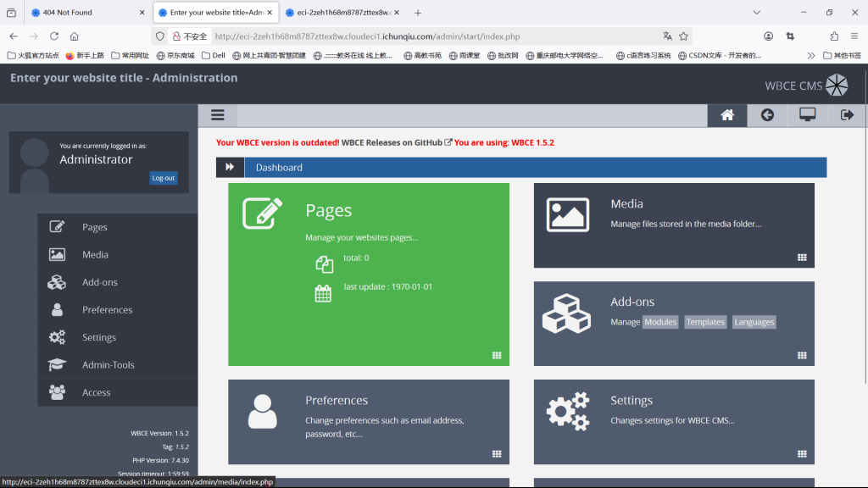Go to admin home via house icon

(x=726, y=115)
